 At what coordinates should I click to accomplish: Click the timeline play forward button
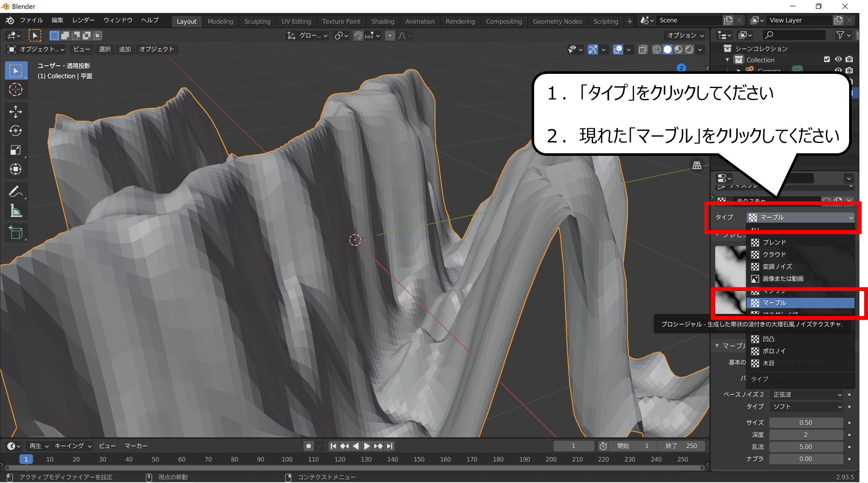[x=367, y=446]
